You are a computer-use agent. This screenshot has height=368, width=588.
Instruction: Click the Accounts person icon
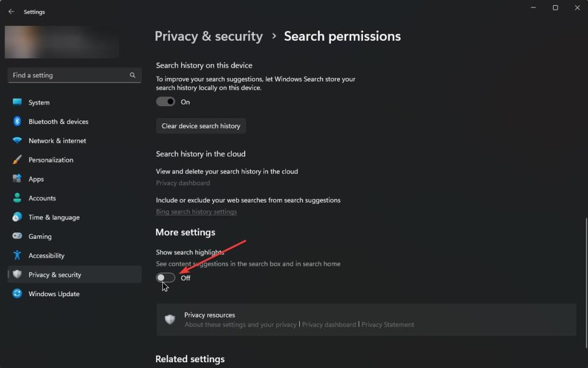17,198
